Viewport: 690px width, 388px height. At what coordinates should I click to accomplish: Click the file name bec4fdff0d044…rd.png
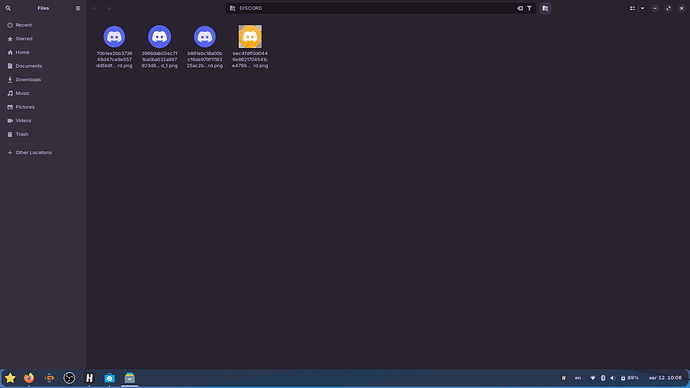click(x=250, y=60)
